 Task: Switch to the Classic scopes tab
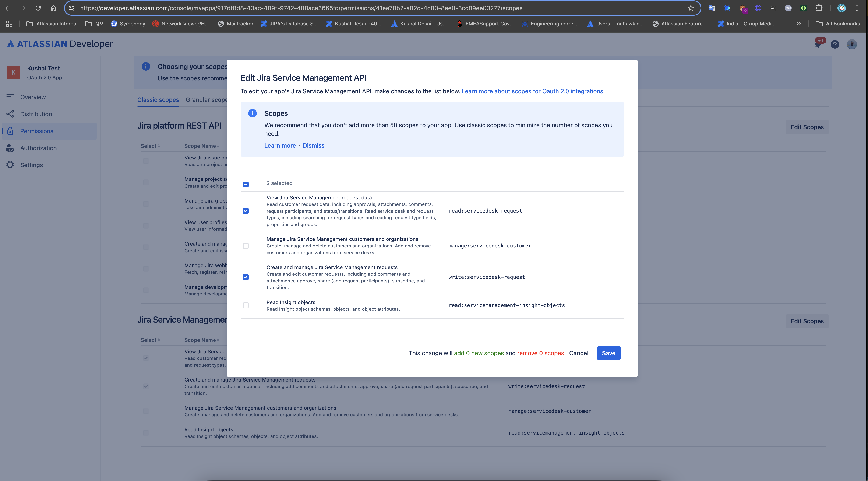pyautogui.click(x=158, y=100)
